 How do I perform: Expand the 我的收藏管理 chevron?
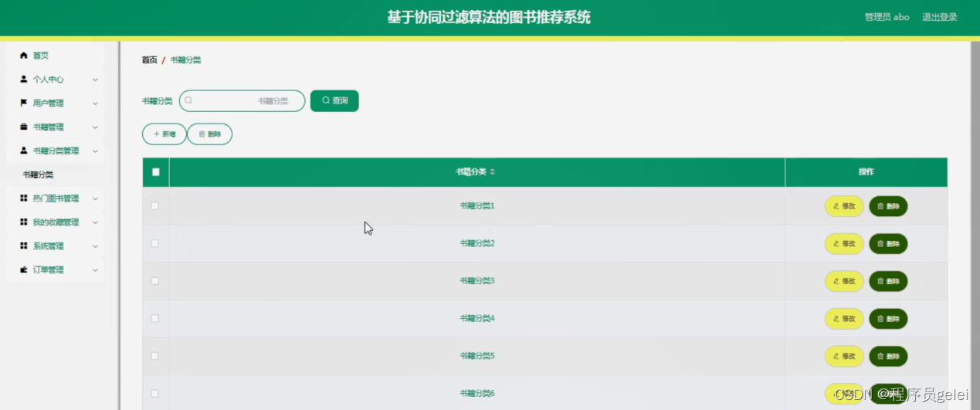pos(95,222)
